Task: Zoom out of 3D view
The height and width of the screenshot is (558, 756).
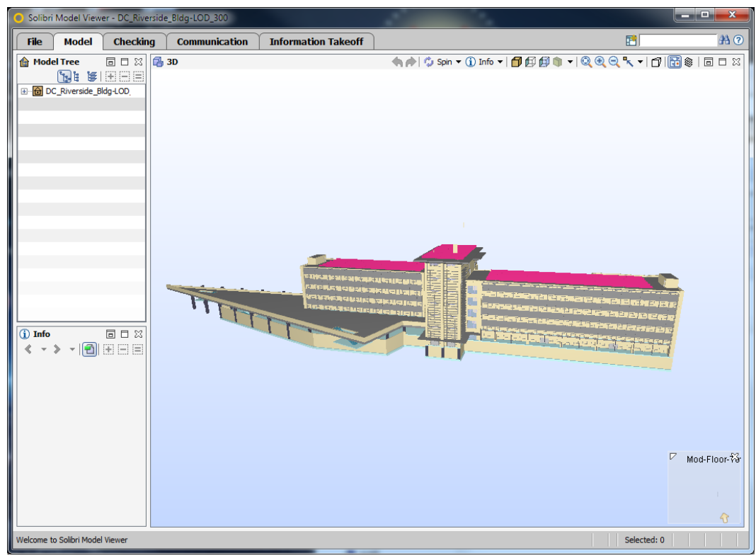Action: [614, 62]
